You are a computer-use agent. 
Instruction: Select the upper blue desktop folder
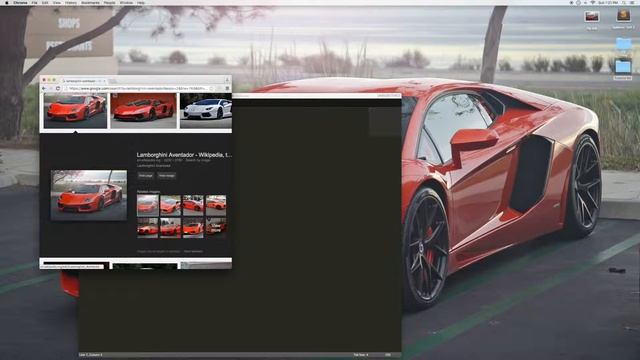point(623,43)
